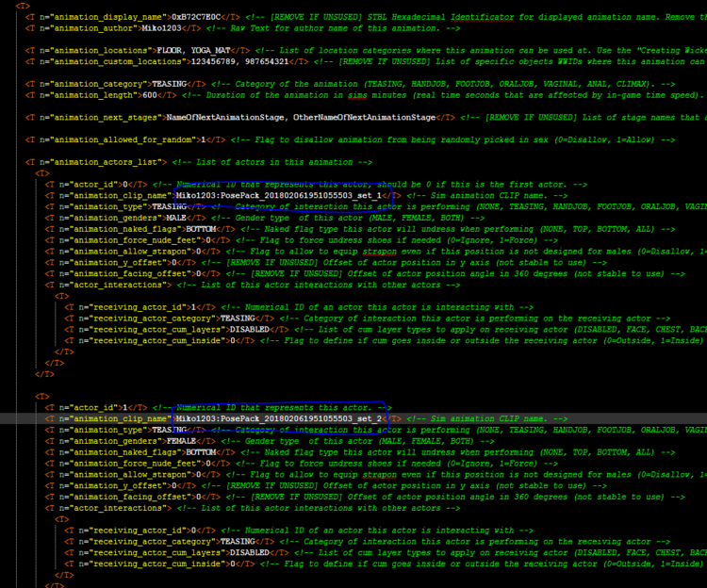Click the attribute name "animation_allowed_for_random"
The width and height of the screenshot is (707, 588).
(123, 140)
